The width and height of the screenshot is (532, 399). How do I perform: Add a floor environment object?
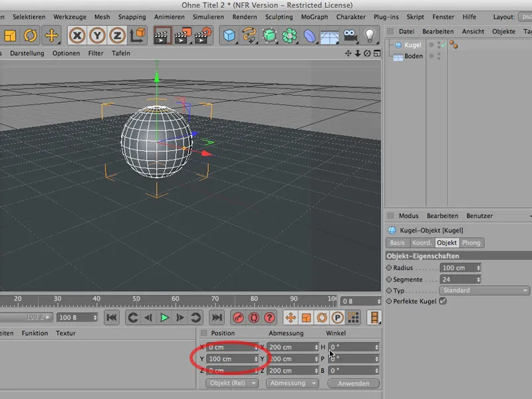coord(329,36)
